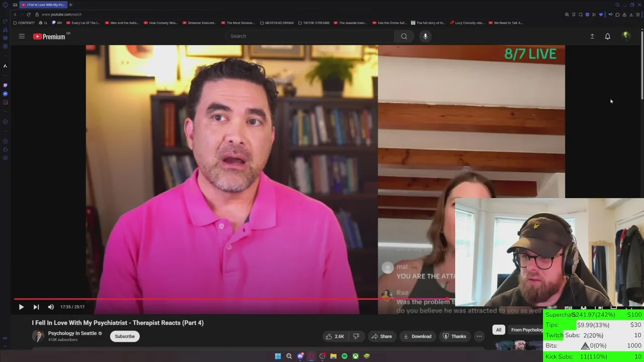Open the Xbox app from taskbar

(355, 356)
